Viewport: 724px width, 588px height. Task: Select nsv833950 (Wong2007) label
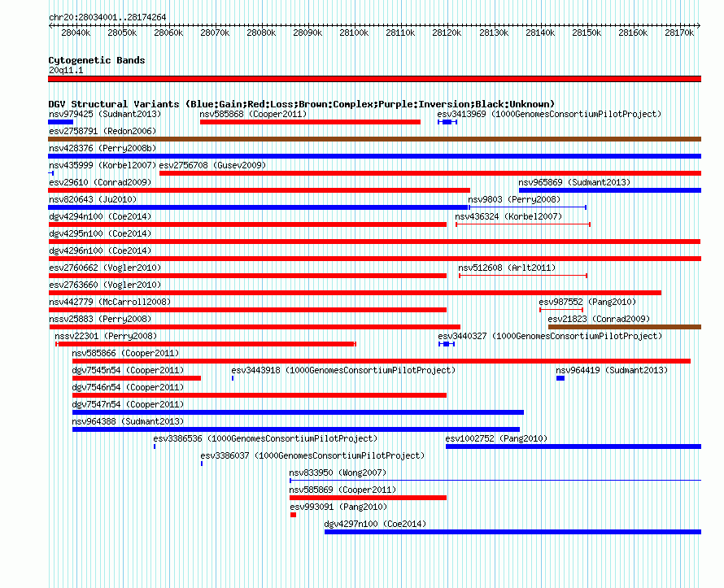tap(338, 473)
